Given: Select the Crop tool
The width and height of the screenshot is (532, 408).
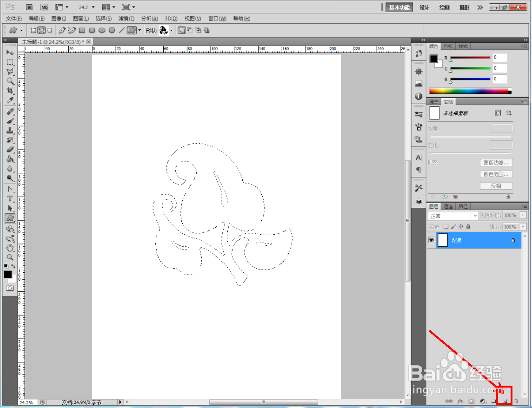Looking at the screenshot, I should 10,91.
